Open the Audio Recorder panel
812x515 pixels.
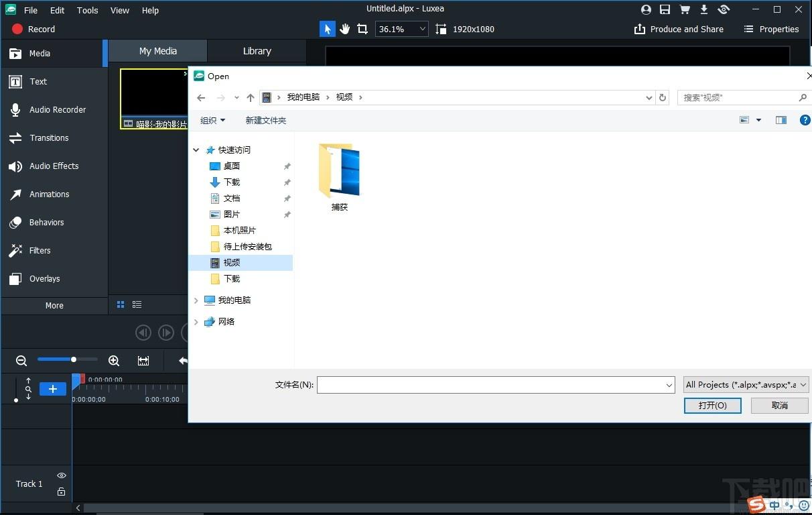pyautogui.click(x=54, y=109)
